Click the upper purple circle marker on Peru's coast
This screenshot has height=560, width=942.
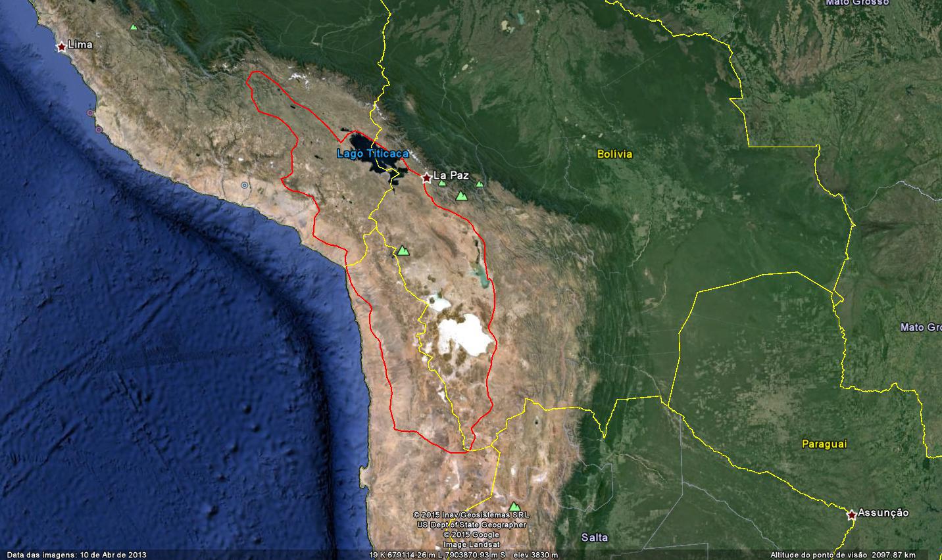coord(90,113)
